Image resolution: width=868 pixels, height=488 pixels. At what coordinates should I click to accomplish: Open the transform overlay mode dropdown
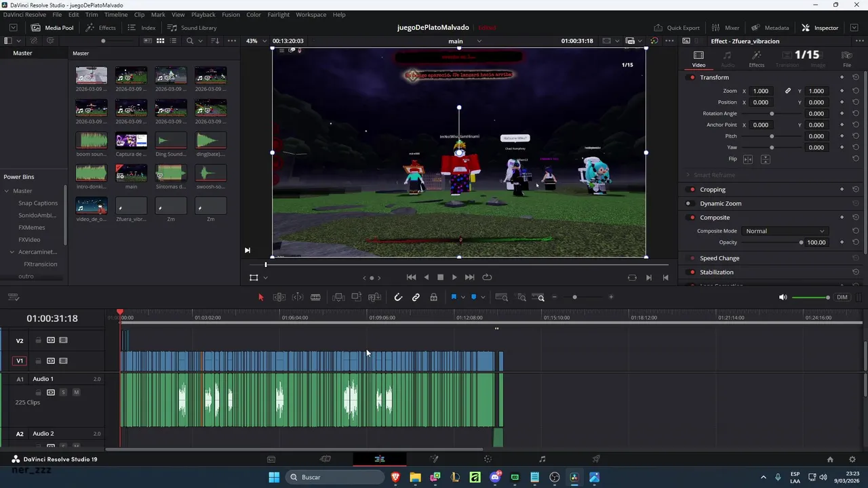[265, 277]
